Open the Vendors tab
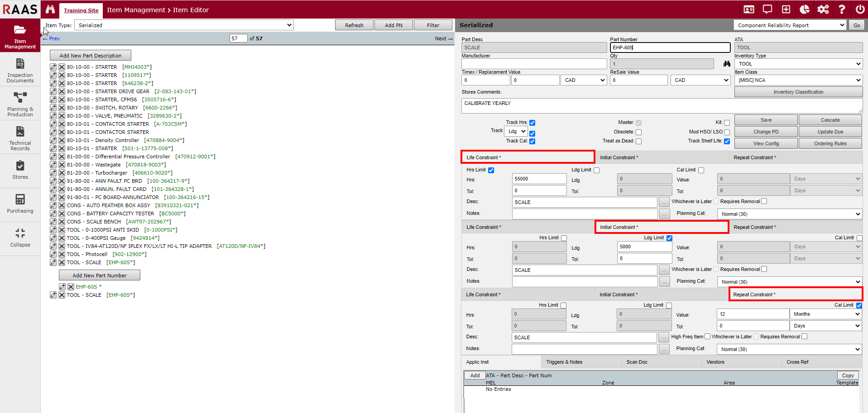868x413 pixels. click(715, 362)
